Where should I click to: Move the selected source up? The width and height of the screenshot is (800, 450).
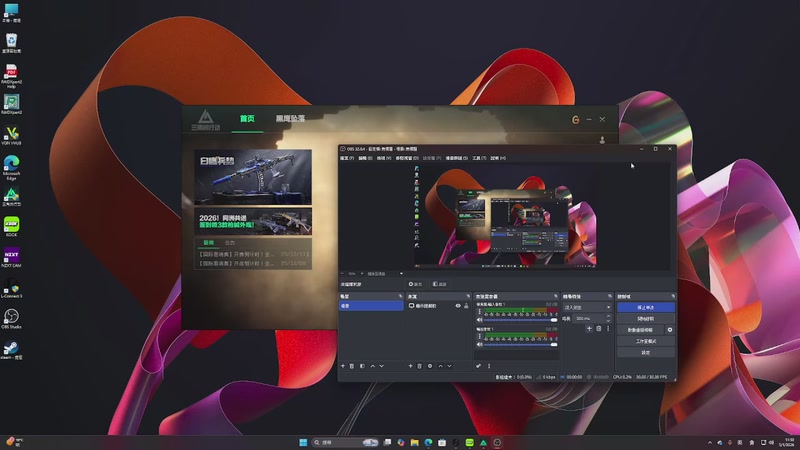(x=440, y=366)
